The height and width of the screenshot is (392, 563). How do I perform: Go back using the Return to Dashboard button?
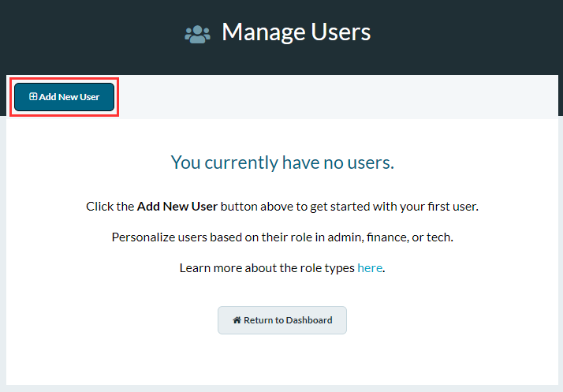pos(282,320)
